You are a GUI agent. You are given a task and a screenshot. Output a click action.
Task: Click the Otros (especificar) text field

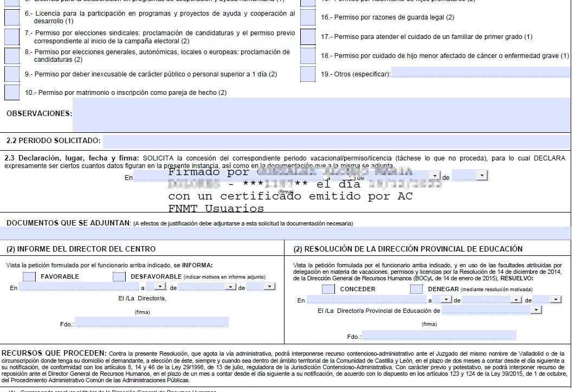click(x=480, y=72)
